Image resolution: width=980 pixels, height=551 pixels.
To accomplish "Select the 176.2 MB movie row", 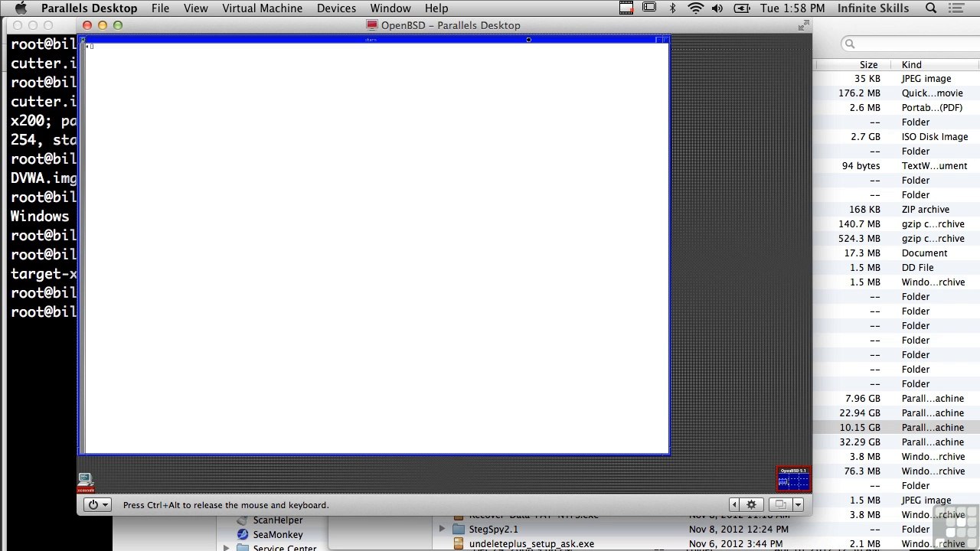I will [897, 93].
